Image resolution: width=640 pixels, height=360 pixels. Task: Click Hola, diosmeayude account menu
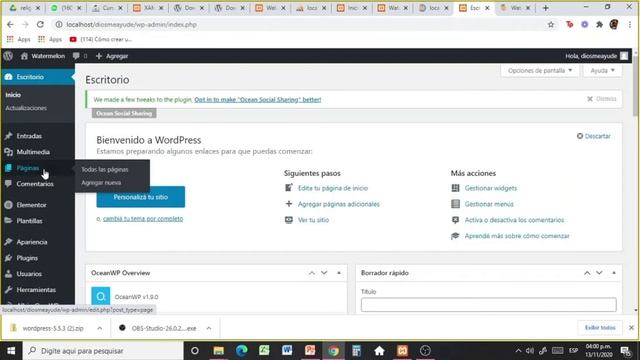596,56
